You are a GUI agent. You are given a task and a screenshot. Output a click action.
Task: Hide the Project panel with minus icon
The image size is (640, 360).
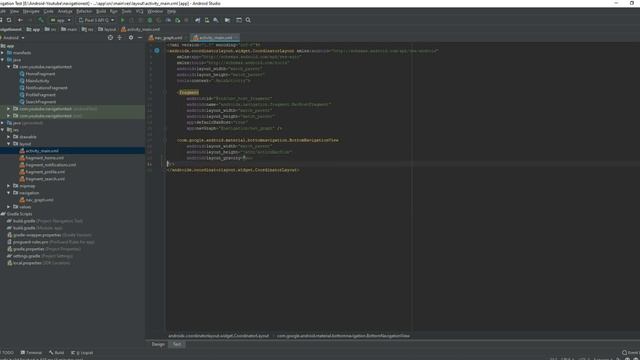click(x=140, y=38)
